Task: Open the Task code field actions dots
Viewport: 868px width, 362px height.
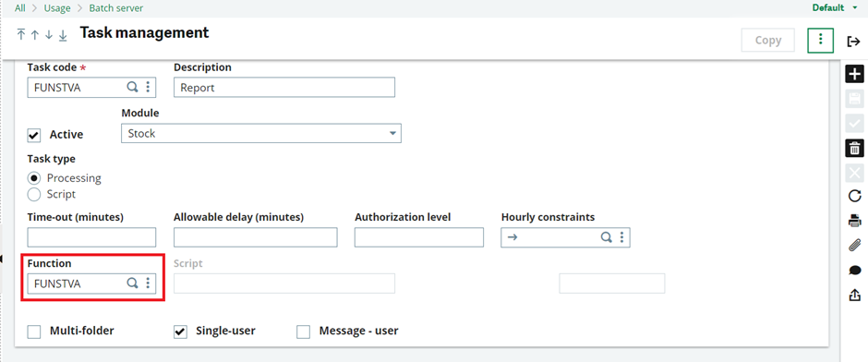Action: tap(148, 87)
